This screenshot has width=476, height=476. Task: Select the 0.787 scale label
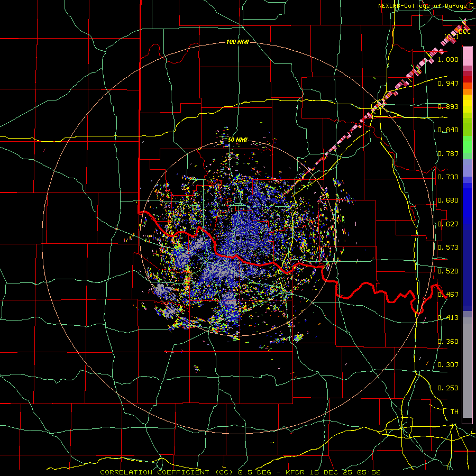(448, 153)
